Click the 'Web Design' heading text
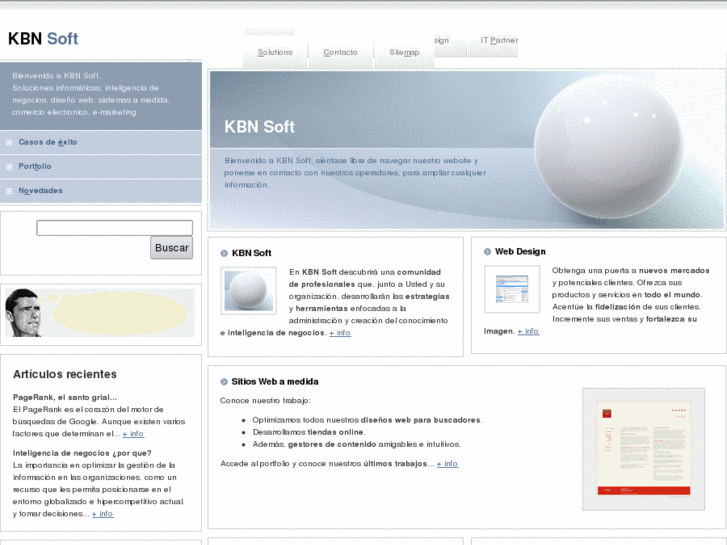Image resolution: width=727 pixels, height=545 pixels. point(520,252)
